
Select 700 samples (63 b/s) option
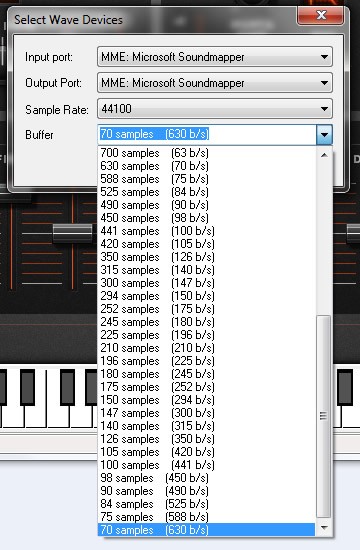[206, 153]
